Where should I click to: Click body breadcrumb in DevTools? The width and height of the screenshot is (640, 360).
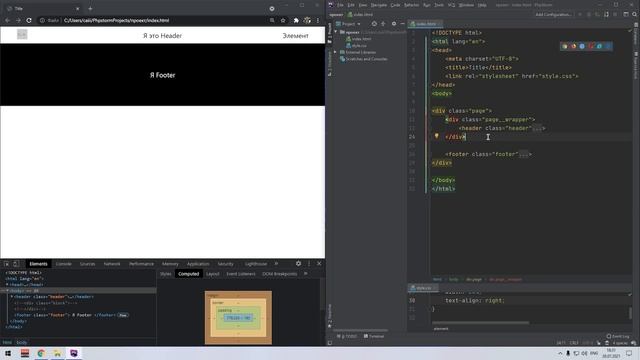click(22, 342)
